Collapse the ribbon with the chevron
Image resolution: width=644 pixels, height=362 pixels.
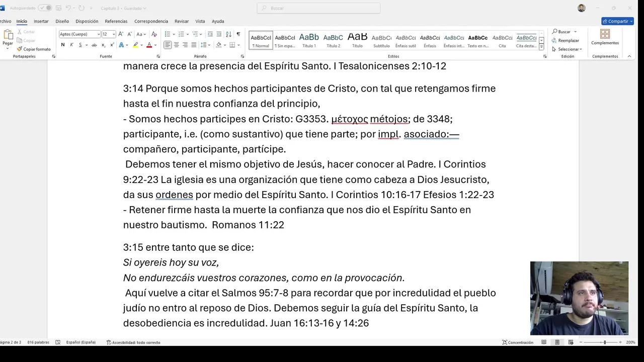(629, 56)
